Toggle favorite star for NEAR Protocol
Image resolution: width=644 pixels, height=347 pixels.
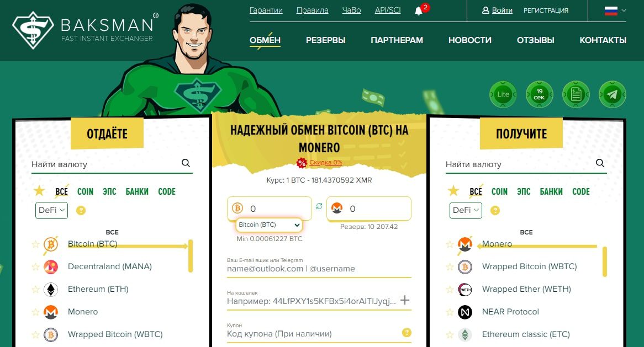(x=450, y=312)
